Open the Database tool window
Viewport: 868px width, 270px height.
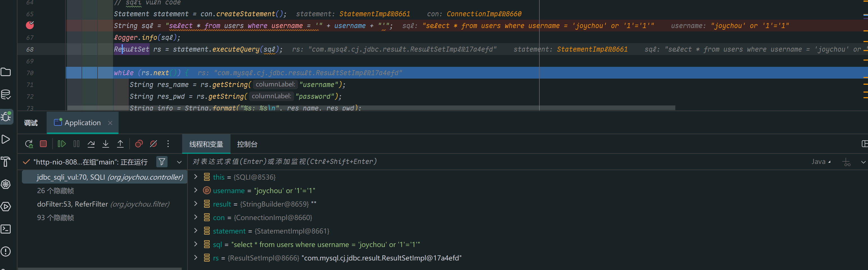6,95
